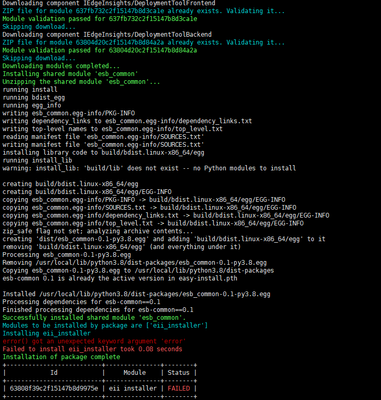Click 'Failed to install eii_installer took 0.08 seconds'

tap(92, 349)
